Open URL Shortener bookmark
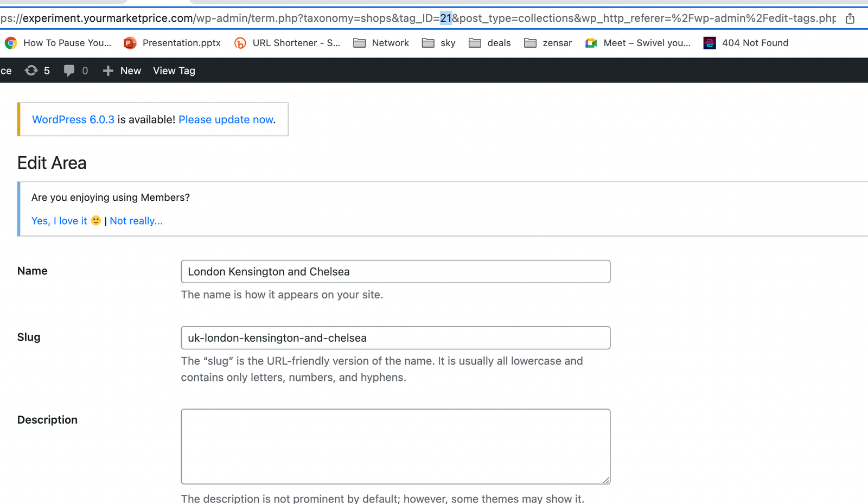868x504 pixels. coord(287,43)
